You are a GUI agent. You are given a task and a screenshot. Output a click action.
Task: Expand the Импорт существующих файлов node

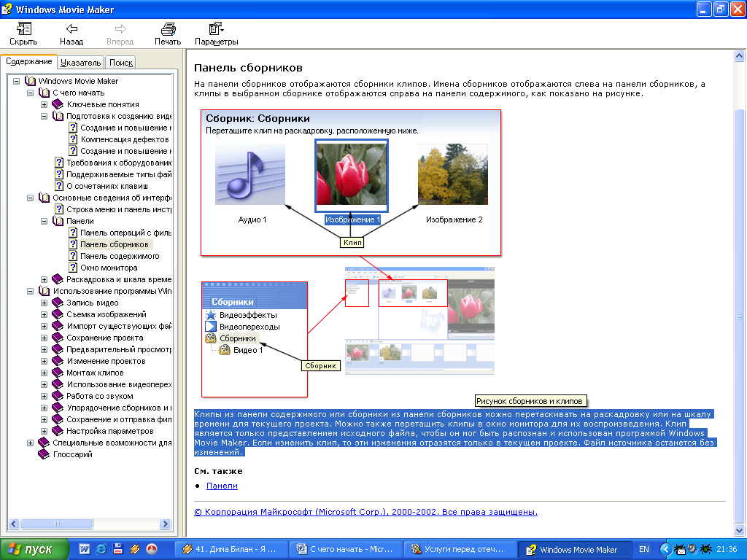click(x=44, y=326)
